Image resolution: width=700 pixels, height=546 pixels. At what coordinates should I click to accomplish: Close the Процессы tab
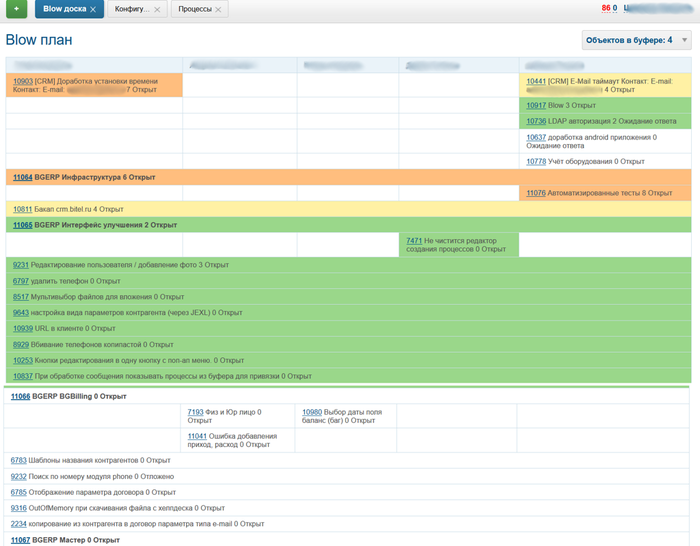coord(219,10)
